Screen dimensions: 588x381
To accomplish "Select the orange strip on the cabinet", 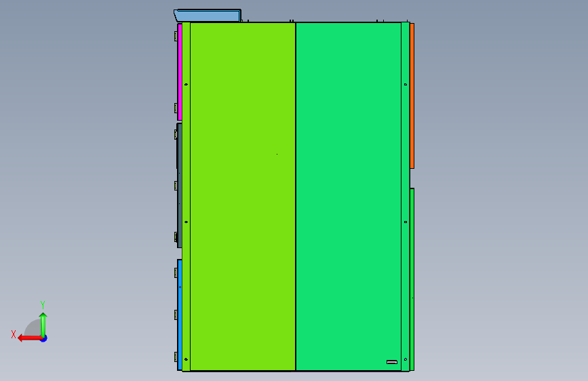I will (x=412, y=96).
